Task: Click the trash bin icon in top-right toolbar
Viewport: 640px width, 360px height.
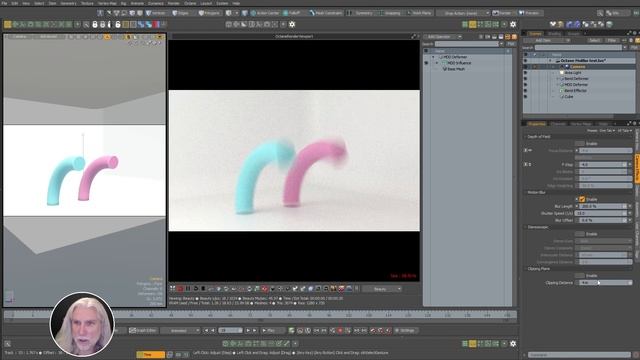Action: (609, 24)
